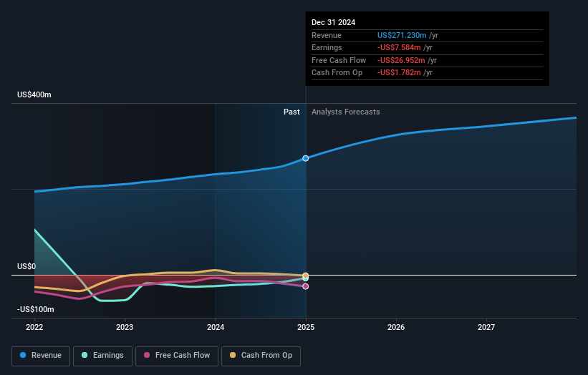Click the -US$1.782m cash from op value

tap(399, 73)
